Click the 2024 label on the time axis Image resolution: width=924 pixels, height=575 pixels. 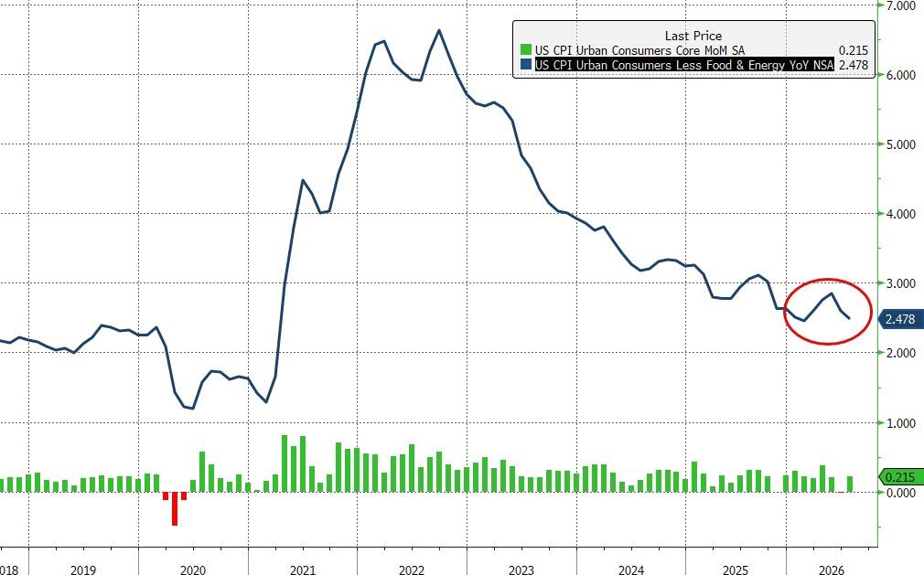click(x=630, y=570)
